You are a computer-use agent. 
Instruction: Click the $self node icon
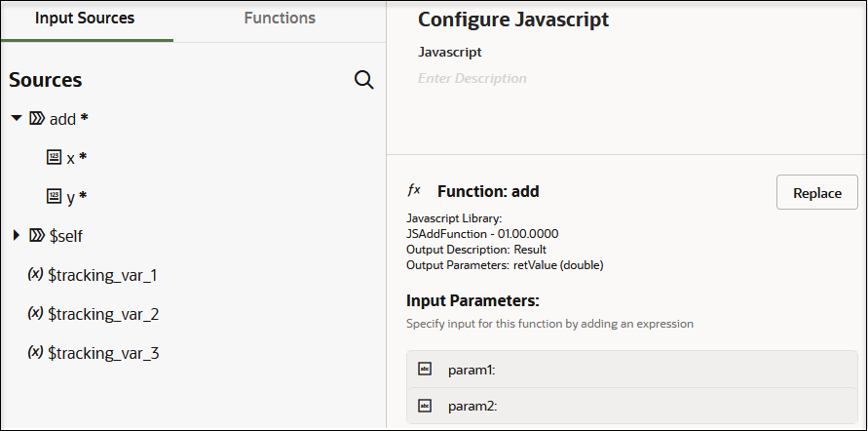(x=37, y=235)
